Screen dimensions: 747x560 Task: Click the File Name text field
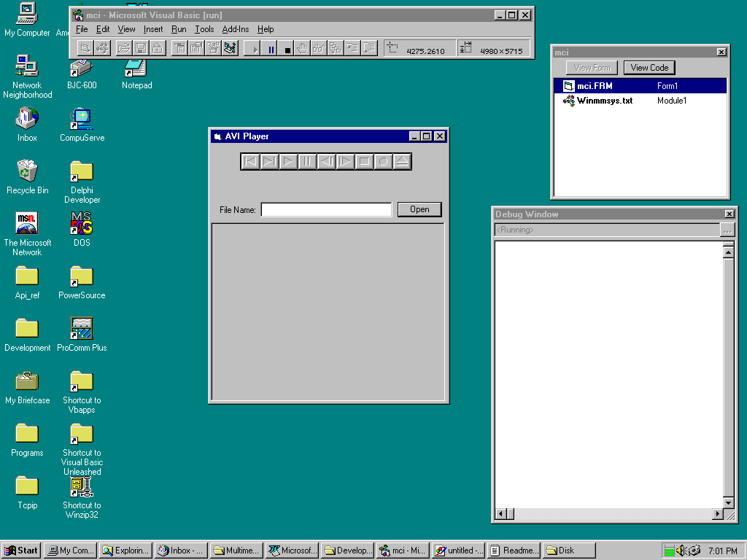(x=326, y=210)
